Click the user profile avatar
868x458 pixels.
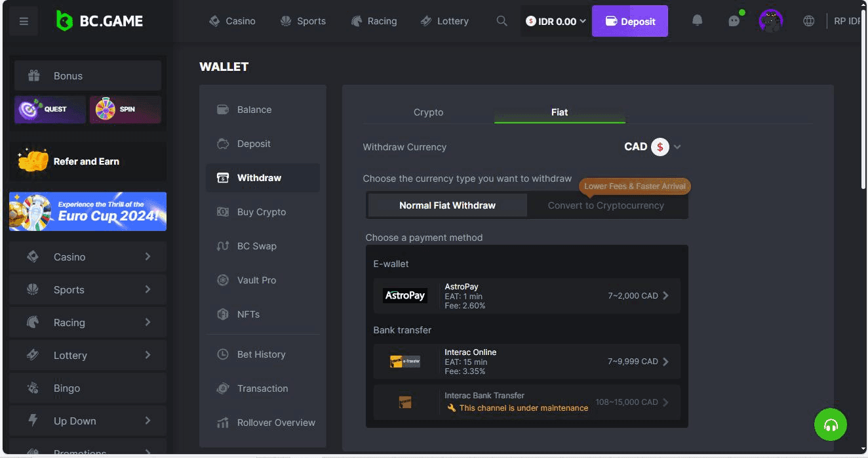pyautogui.click(x=771, y=21)
